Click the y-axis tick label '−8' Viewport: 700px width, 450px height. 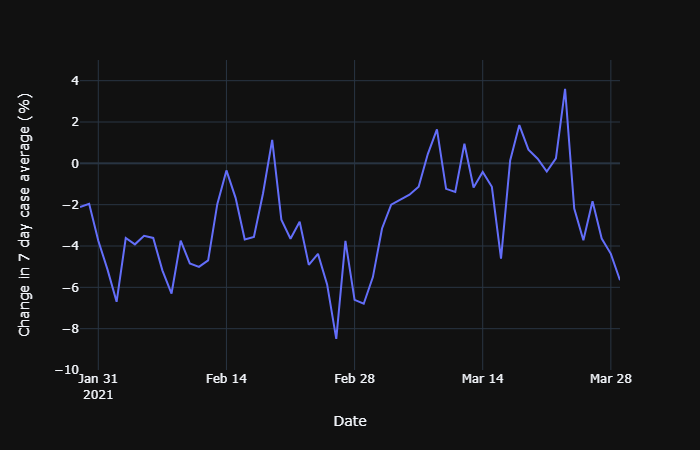coord(71,329)
